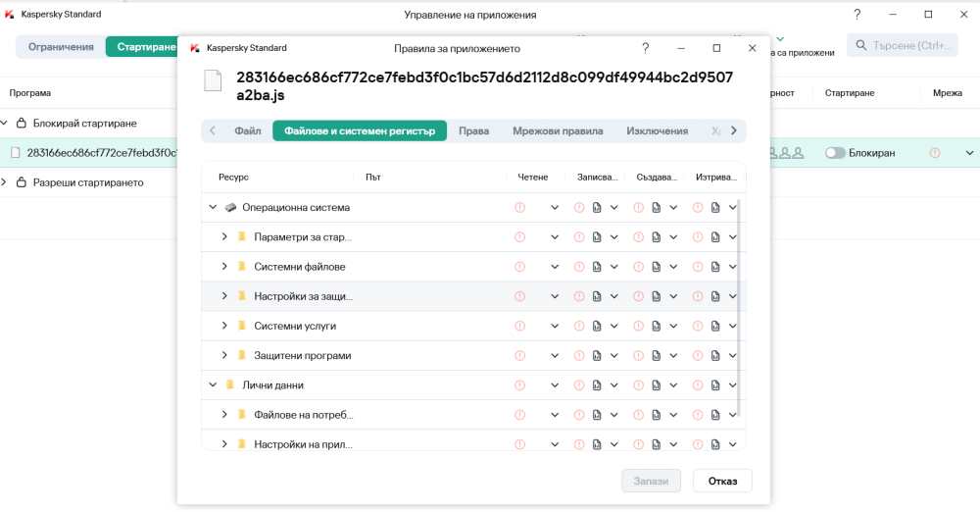
Task: Click the Изтриване warning icon for Параметри за стар...
Action: 698,237
